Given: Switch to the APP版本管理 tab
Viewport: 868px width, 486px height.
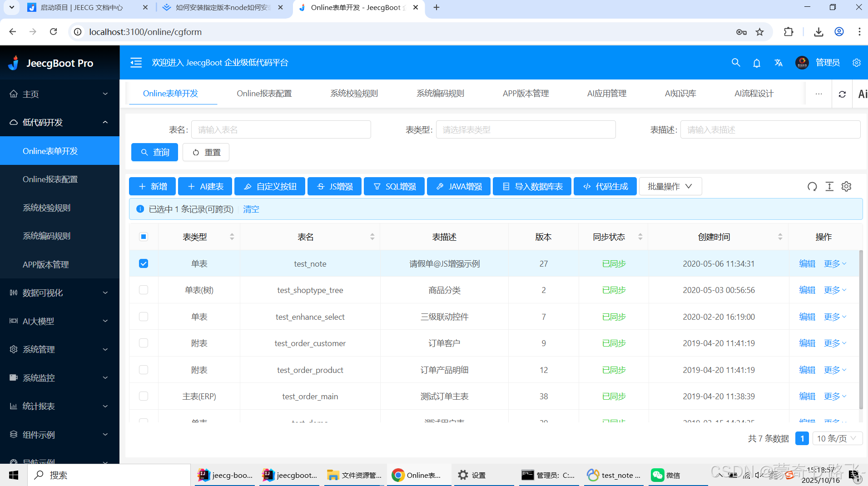Looking at the screenshot, I should 526,94.
